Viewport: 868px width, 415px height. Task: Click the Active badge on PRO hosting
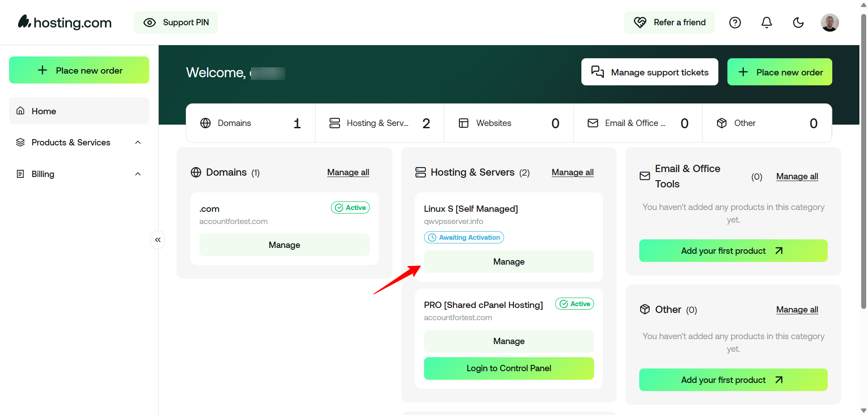pos(575,304)
